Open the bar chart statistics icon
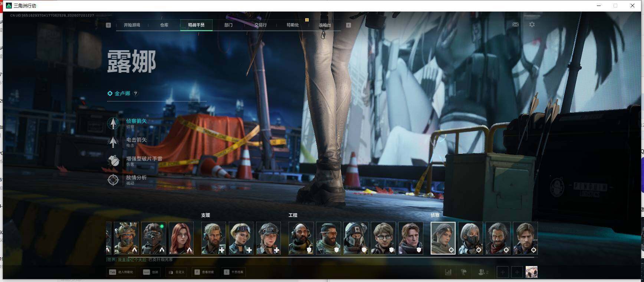The image size is (644, 282). pyautogui.click(x=448, y=272)
